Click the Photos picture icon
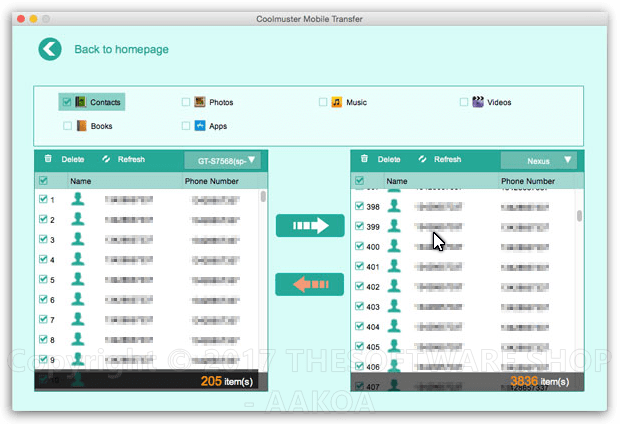620x424 pixels. (200, 102)
